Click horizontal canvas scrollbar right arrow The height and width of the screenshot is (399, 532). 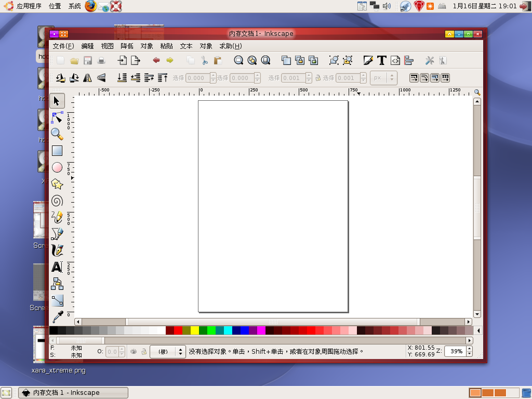(x=469, y=322)
